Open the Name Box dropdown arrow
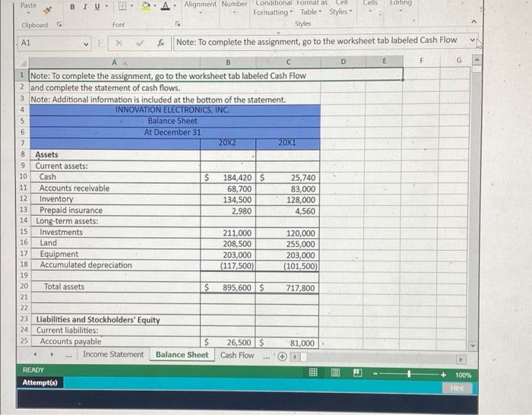Screen dimensions: 532x415 (86, 44)
